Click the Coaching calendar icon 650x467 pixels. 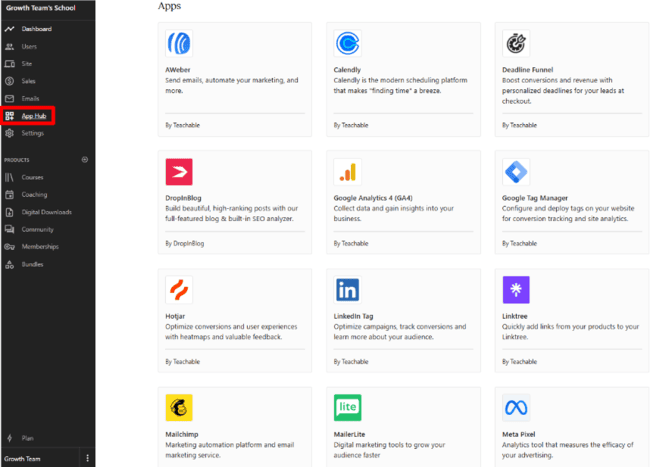pos(10,195)
